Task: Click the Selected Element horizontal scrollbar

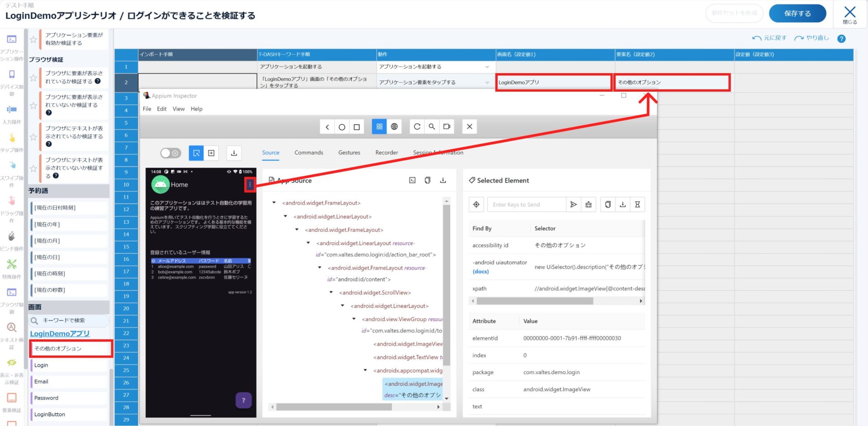Action: [x=534, y=301]
